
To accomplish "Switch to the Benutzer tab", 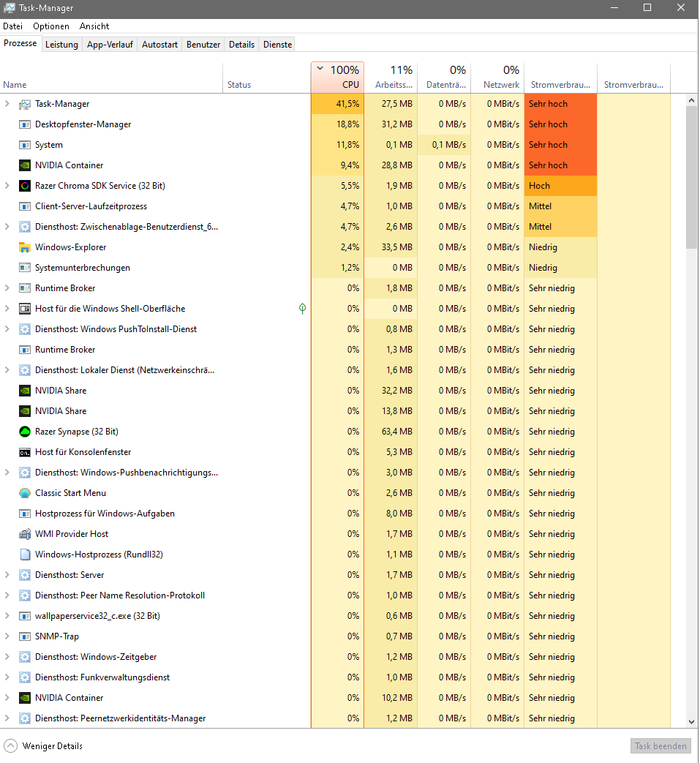I will [203, 45].
